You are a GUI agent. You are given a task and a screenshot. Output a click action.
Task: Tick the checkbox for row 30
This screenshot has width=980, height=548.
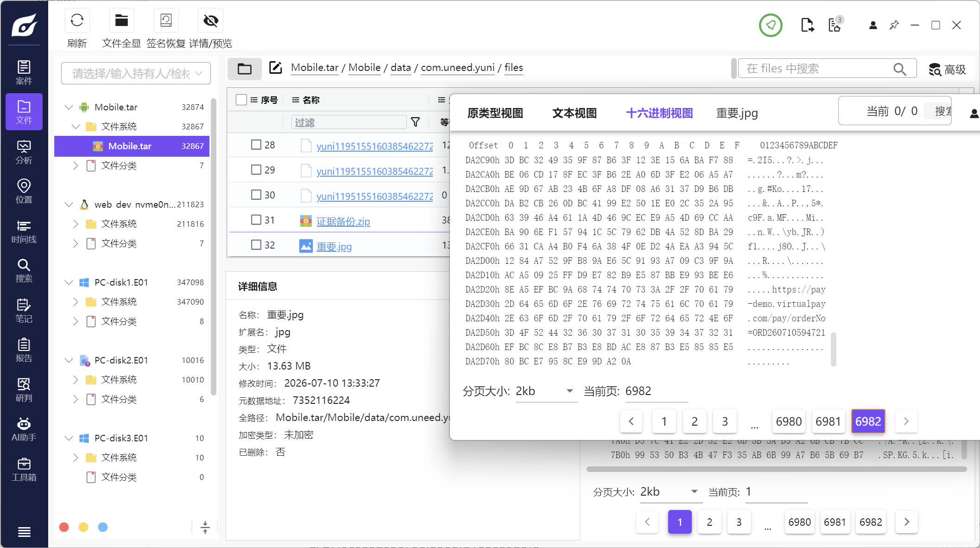[256, 195]
